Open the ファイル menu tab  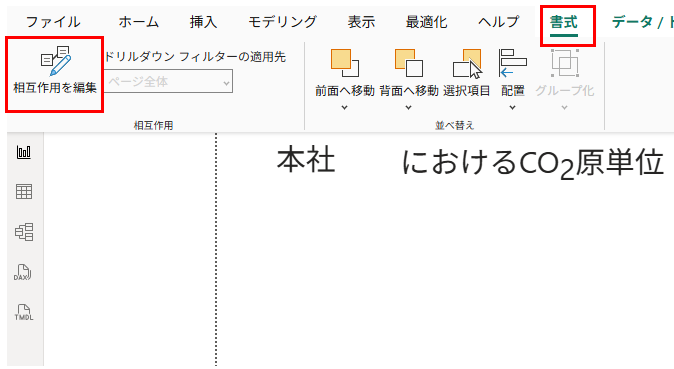(53, 22)
